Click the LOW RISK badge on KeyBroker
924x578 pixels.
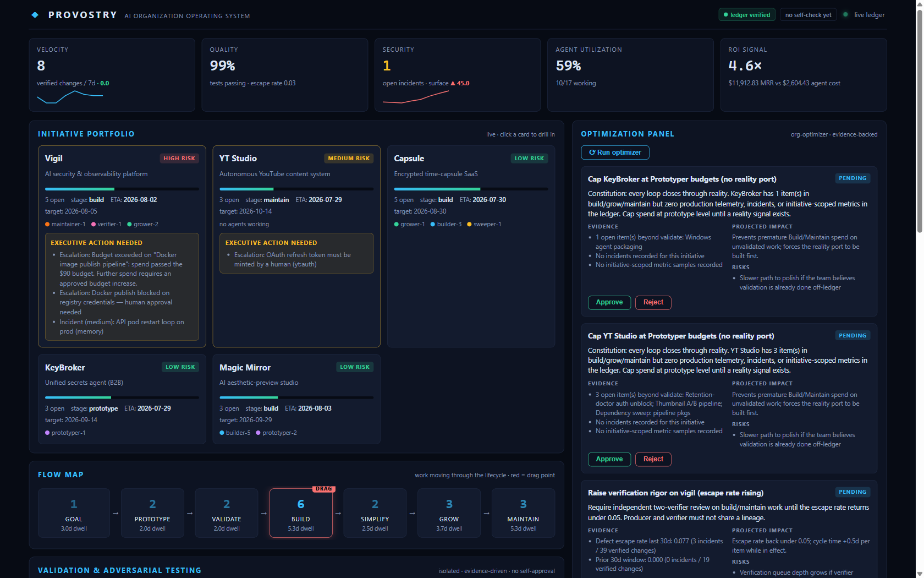point(180,367)
